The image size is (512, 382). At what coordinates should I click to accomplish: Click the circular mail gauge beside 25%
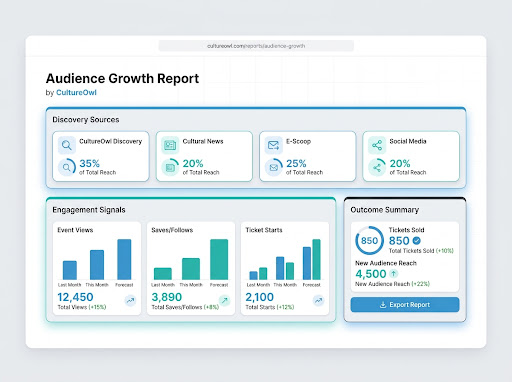(274, 167)
